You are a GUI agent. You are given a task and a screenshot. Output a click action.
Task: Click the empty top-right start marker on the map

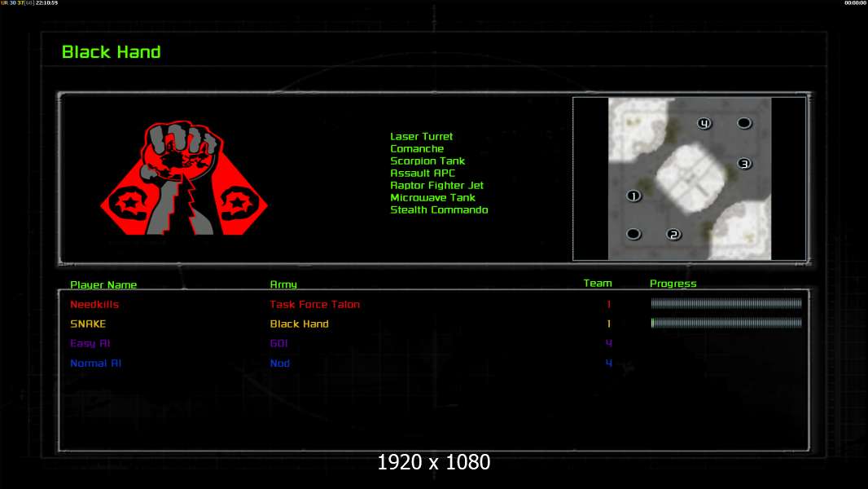tap(744, 123)
